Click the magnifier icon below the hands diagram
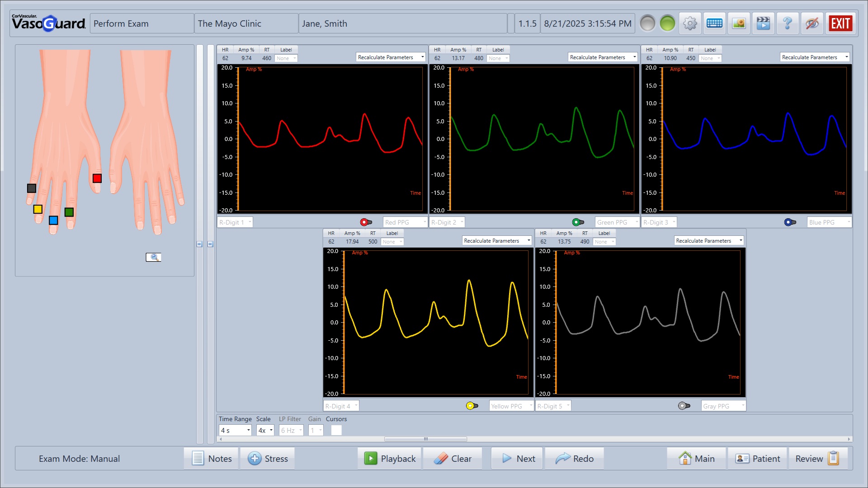Viewport: 868px width, 488px height. [x=154, y=257]
